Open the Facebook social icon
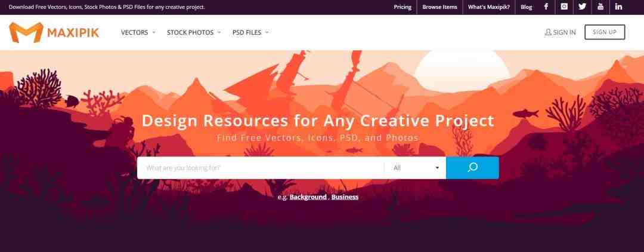Screen dimensions: 644x252 pyautogui.click(x=546, y=7)
